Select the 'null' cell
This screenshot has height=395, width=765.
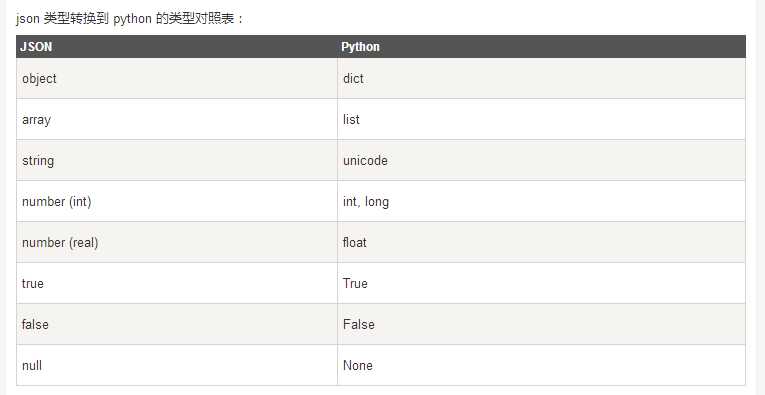coord(177,365)
